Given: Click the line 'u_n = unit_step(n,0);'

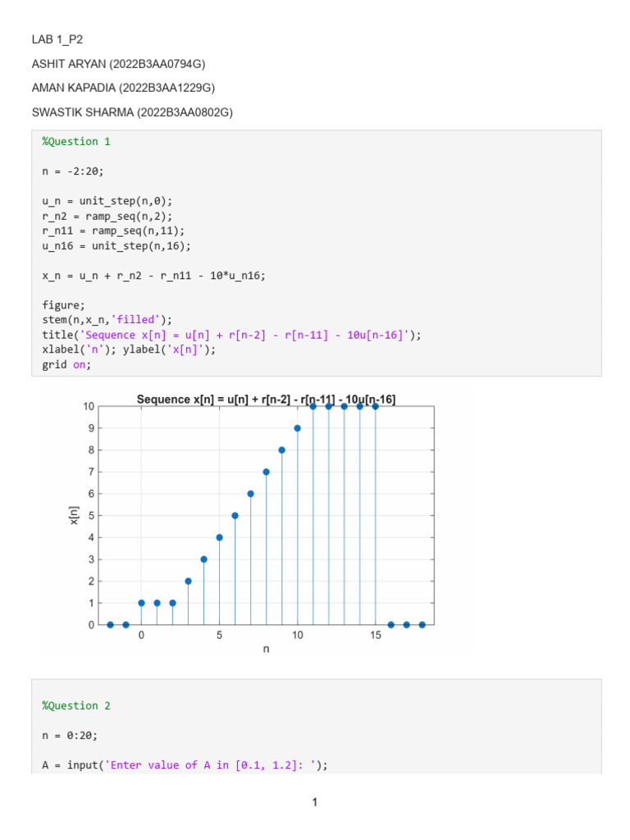Looking at the screenshot, I should [x=107, y=201].
